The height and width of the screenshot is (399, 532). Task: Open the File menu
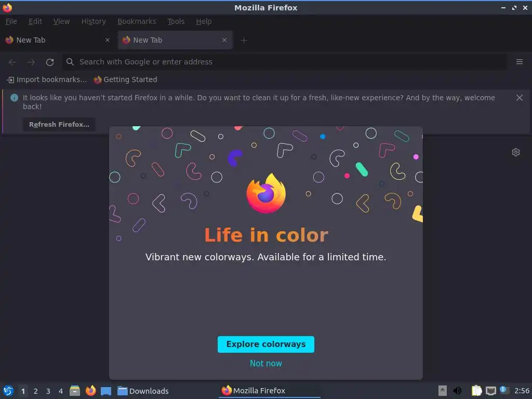coord(11,21)
